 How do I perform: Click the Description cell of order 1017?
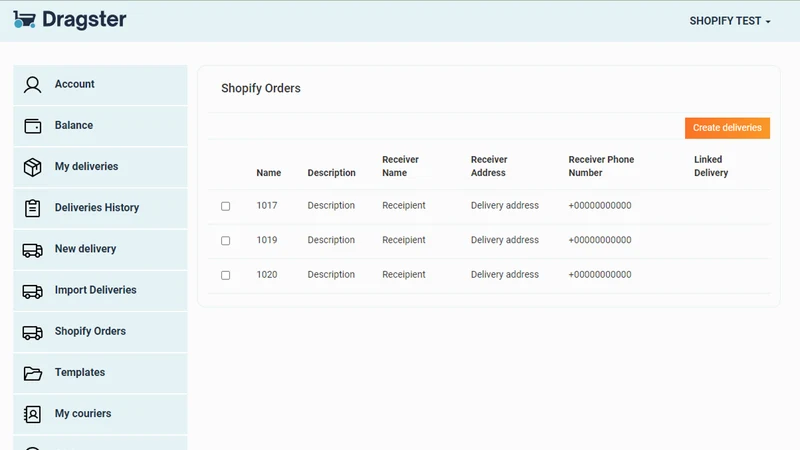pyautogui.click(x=331, y=206)
